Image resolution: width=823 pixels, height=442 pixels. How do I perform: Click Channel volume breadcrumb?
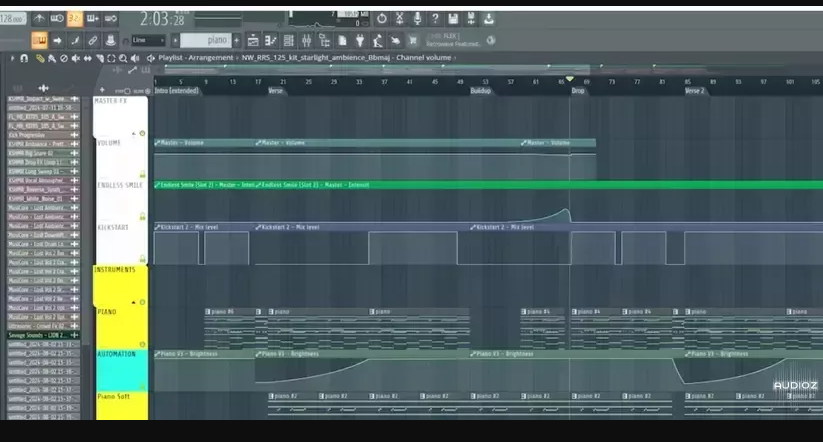424,58
